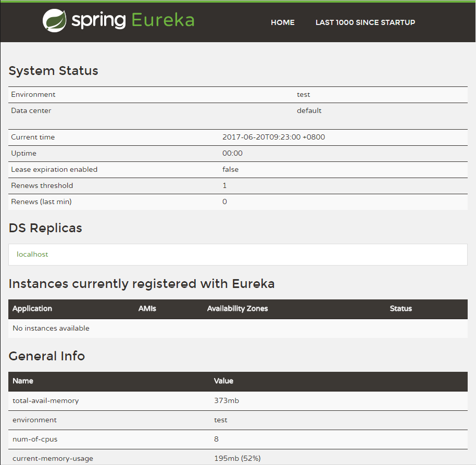The width and height of the screenshot is (476, 465).
Task: Select the Renews threshold label
Action: [x=42, y=185]
